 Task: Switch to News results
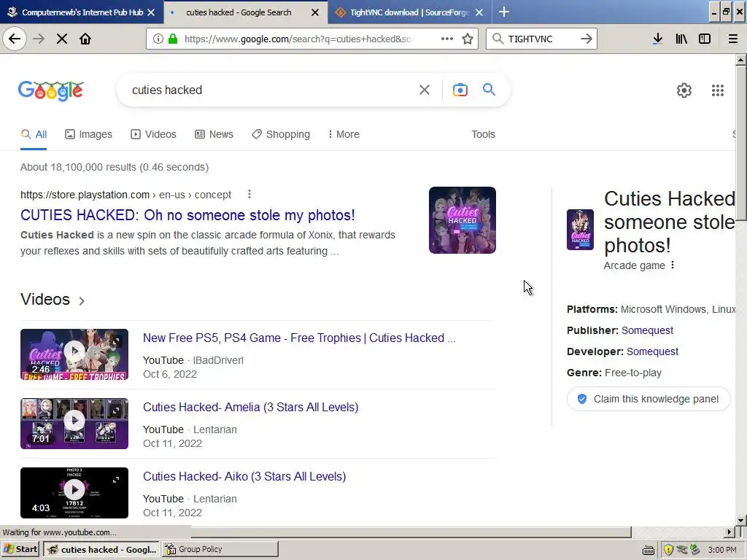point(214,134)
